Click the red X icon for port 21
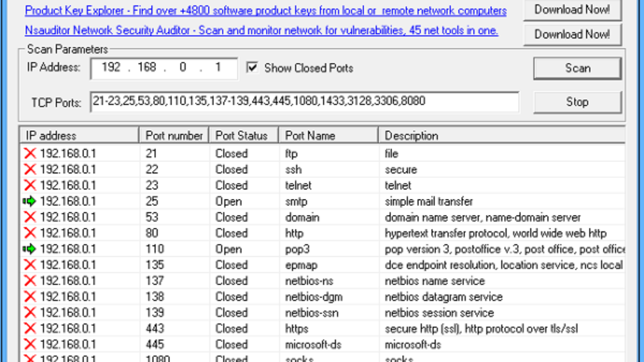The image size is (644, 362). tap(30, 154)
